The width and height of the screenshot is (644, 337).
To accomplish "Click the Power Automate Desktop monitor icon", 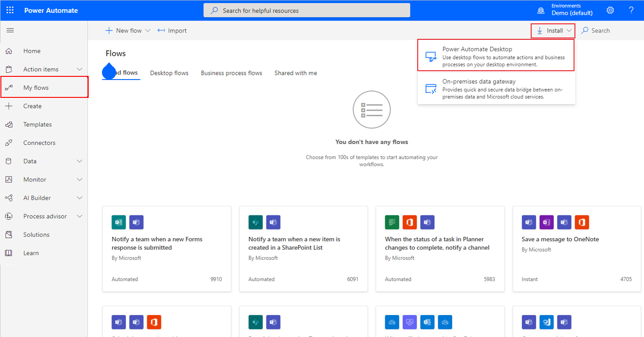I will 431,57.
